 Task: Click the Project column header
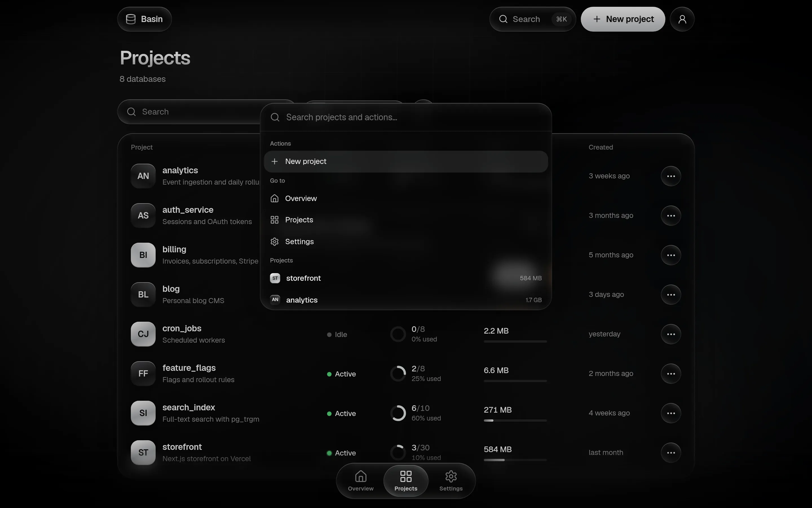tap(142, 147)
